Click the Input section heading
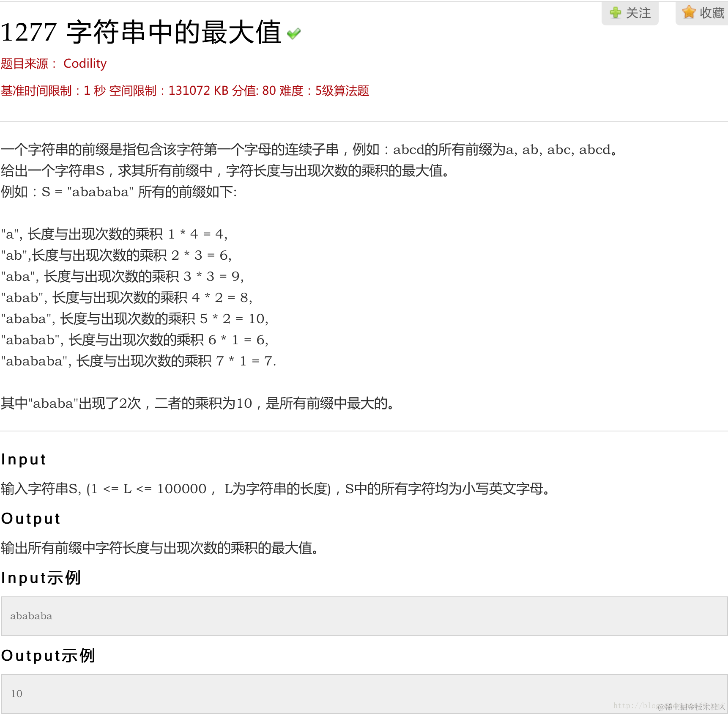This screenshot has width=728, height=714. (x=24, y=459)
